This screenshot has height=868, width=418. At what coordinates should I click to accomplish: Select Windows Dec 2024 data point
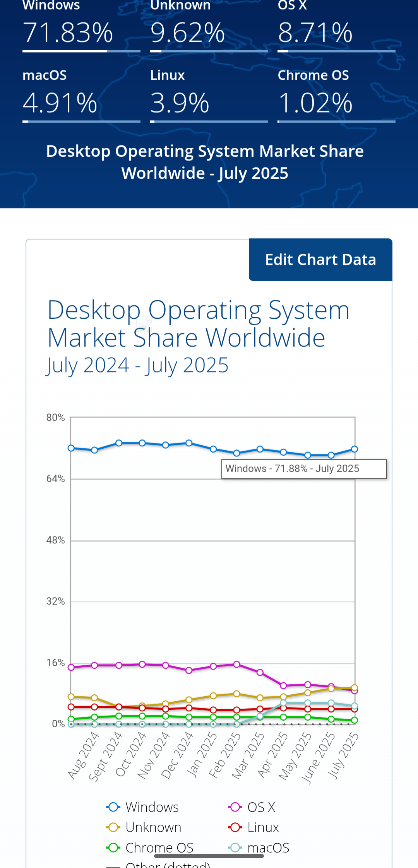[x=189, y=443]
